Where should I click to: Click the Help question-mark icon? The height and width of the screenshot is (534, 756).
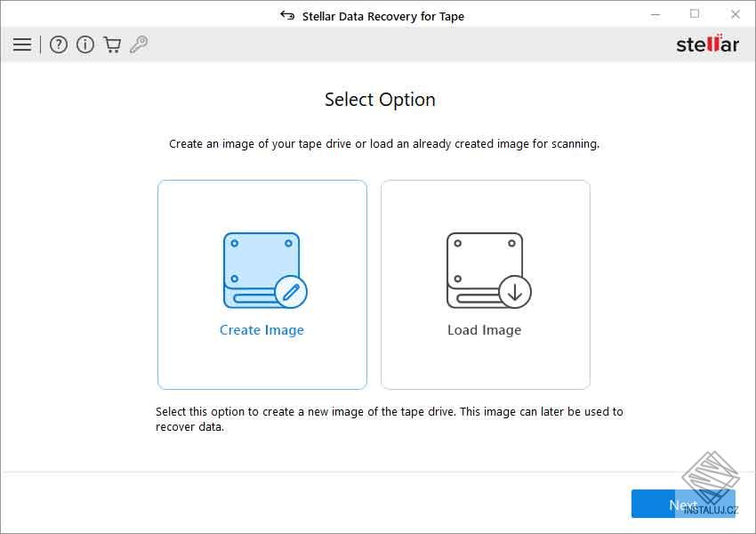click(x=59, y=44)
